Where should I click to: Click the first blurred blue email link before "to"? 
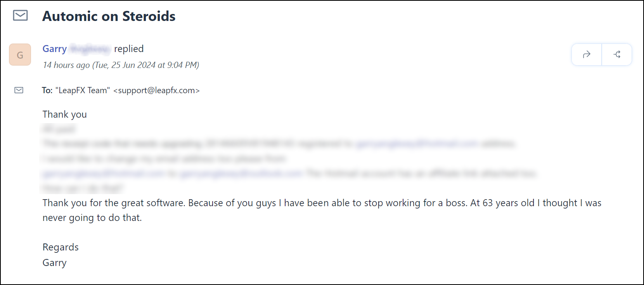(103, 173)
